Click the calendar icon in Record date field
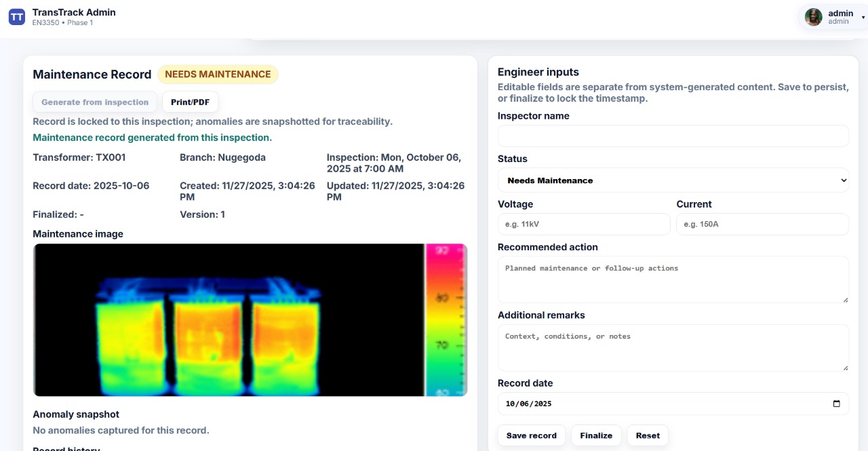 [838, 404]
